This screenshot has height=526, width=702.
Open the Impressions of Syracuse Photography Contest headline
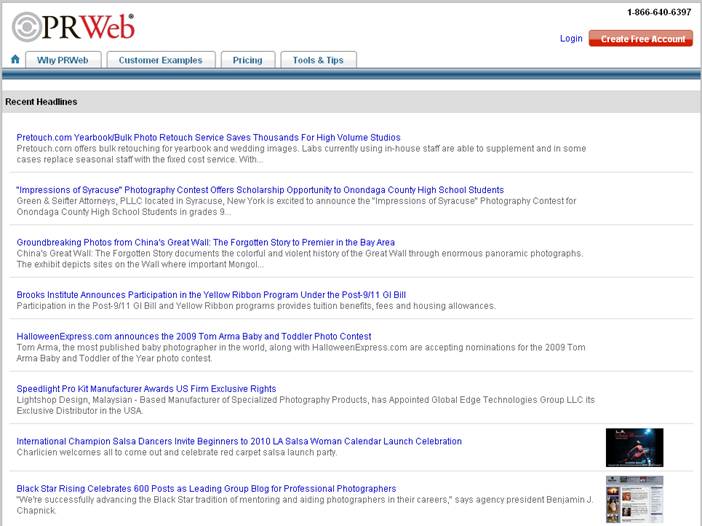(x=260, y=190)
